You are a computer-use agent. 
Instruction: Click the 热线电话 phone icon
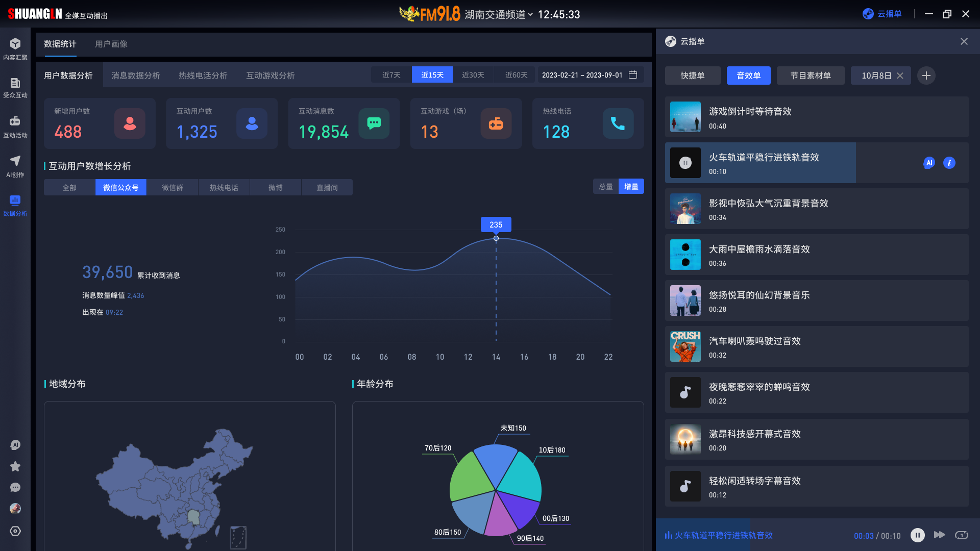[618, 123]
